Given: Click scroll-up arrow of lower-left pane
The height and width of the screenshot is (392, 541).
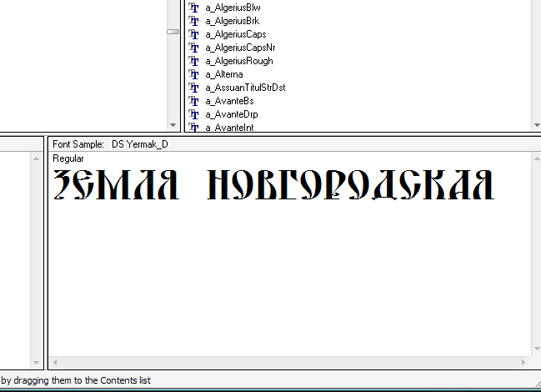Looking at the screenshot, I should 36,158.
